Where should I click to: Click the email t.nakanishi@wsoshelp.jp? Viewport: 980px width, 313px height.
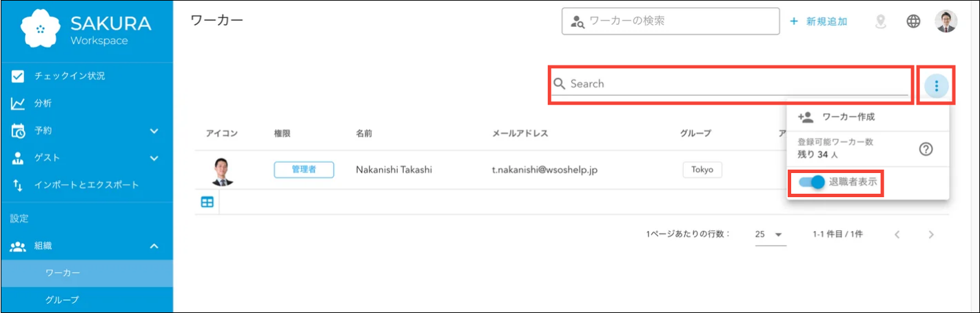[544, 170]
